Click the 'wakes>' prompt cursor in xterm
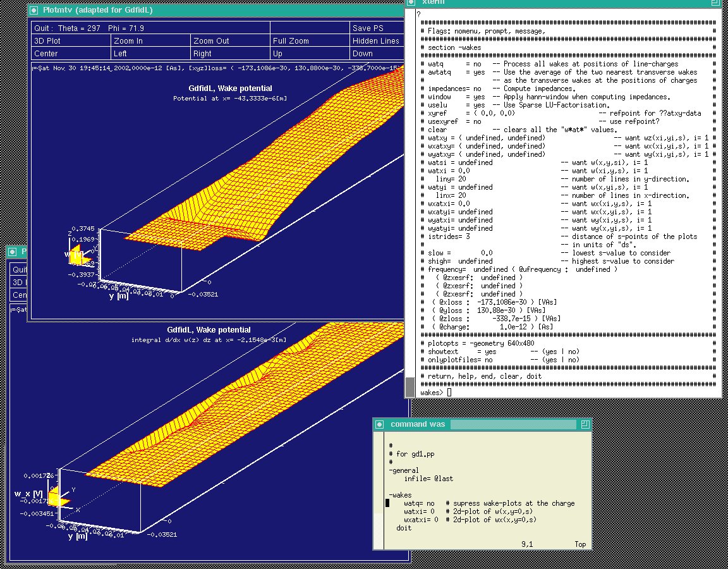Screen dimensions: 728x569 click(x=449, y=393)
